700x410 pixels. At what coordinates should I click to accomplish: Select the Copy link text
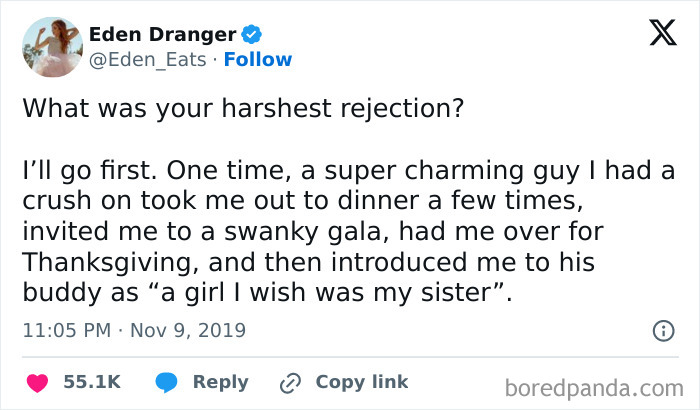pos(361,382)
